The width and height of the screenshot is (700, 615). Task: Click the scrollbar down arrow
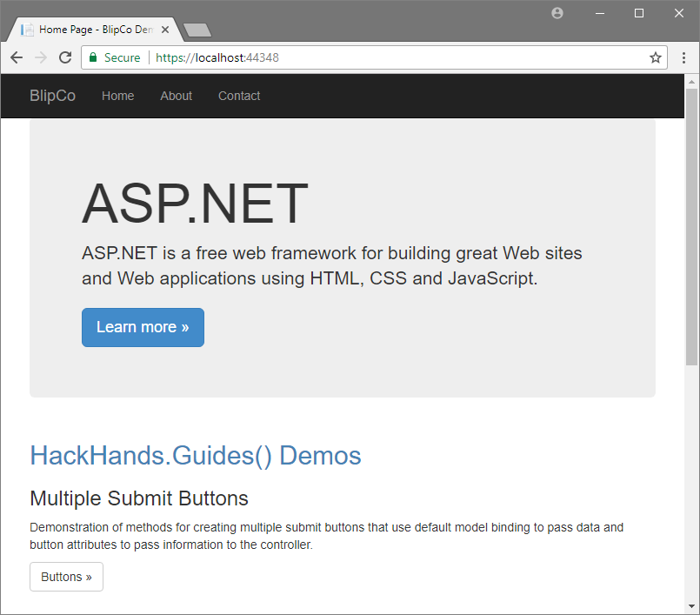pos(691,606)
